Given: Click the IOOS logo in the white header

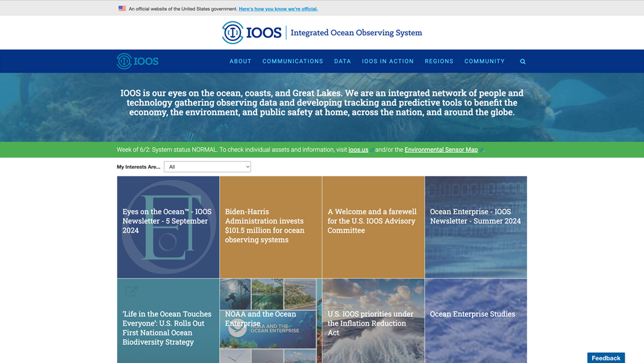Looking at the screenshot, I should pos(252,33).
